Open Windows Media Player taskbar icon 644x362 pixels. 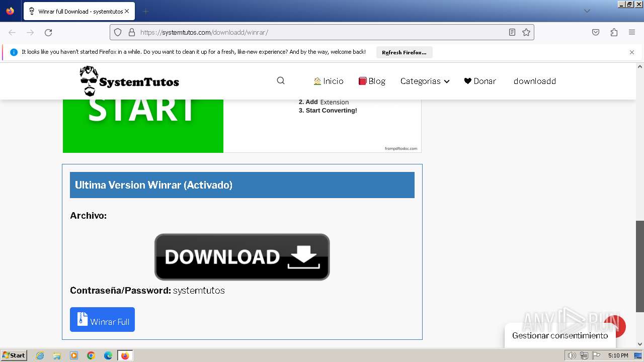click(x=74, y=355)
